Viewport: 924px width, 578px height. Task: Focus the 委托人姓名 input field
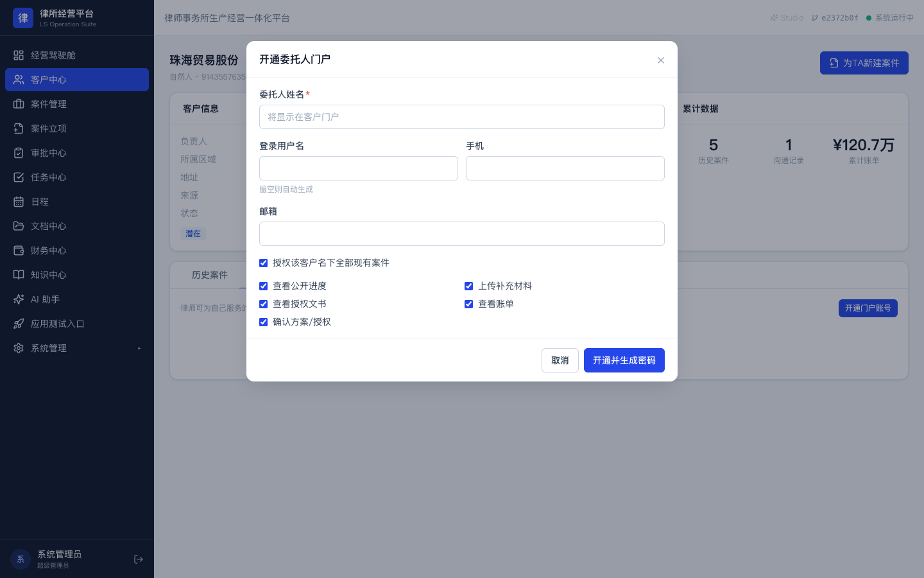(x=462, y=117)
